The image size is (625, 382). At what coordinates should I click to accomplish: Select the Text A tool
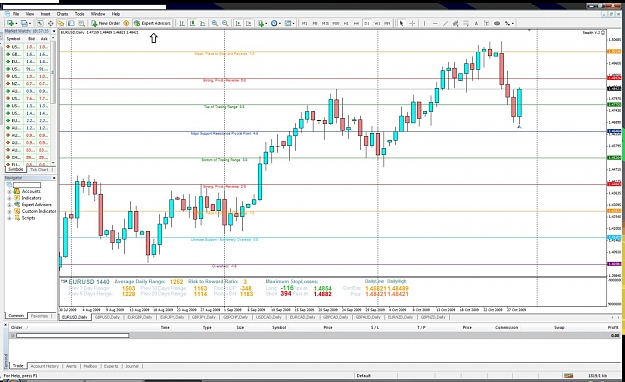[x=476, y=23]
